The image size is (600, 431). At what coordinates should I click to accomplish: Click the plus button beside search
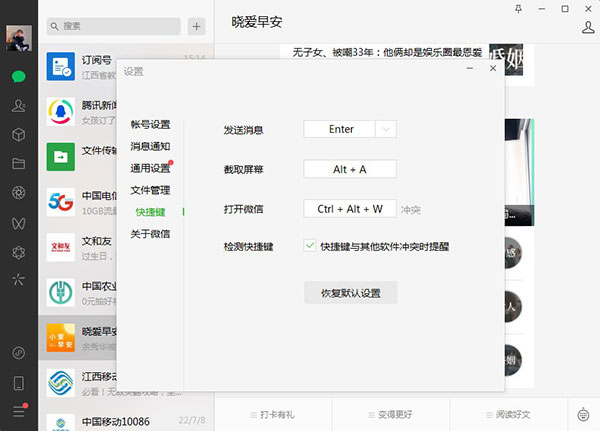tap(196, 25)
